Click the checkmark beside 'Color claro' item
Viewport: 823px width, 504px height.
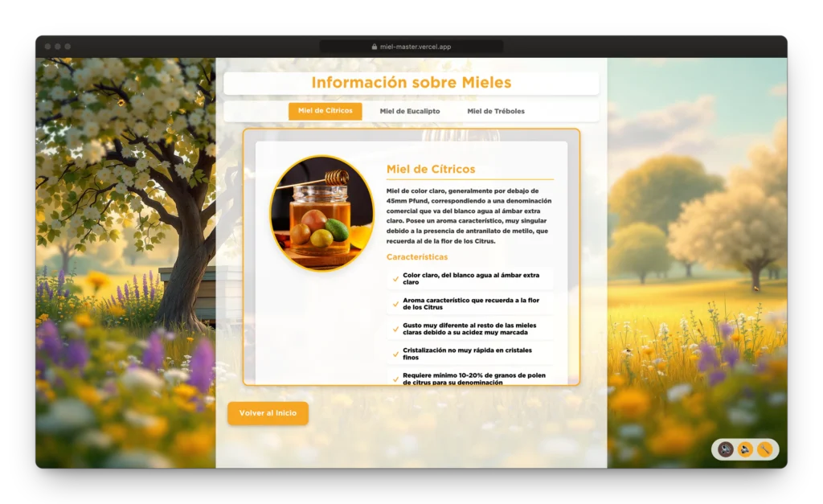pyautogui.click(x=395, y=279)
